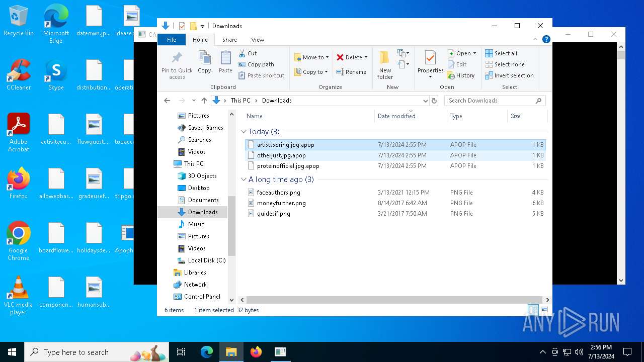
Task: Click Invert selection
Action: (509, 75)
